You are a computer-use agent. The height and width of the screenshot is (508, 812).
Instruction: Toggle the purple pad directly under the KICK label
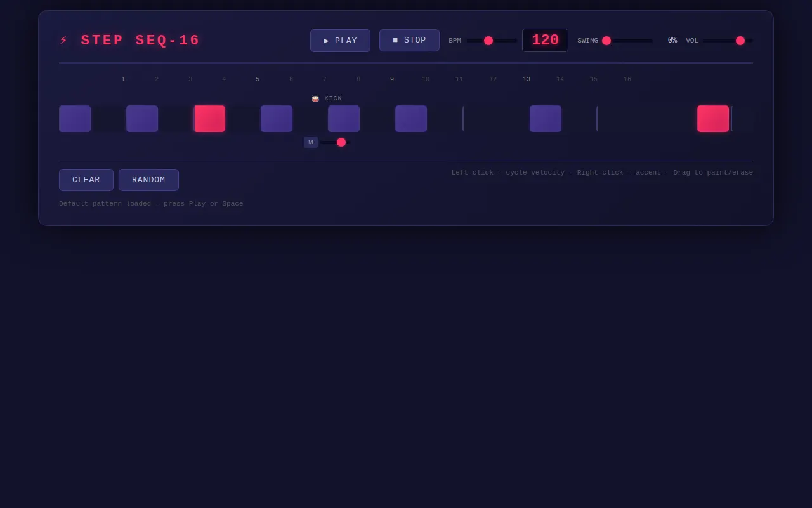coord(344,119)
